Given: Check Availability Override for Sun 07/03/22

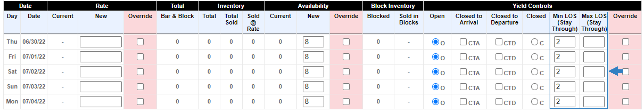Looking at the screenshot, I should (346, 87).
